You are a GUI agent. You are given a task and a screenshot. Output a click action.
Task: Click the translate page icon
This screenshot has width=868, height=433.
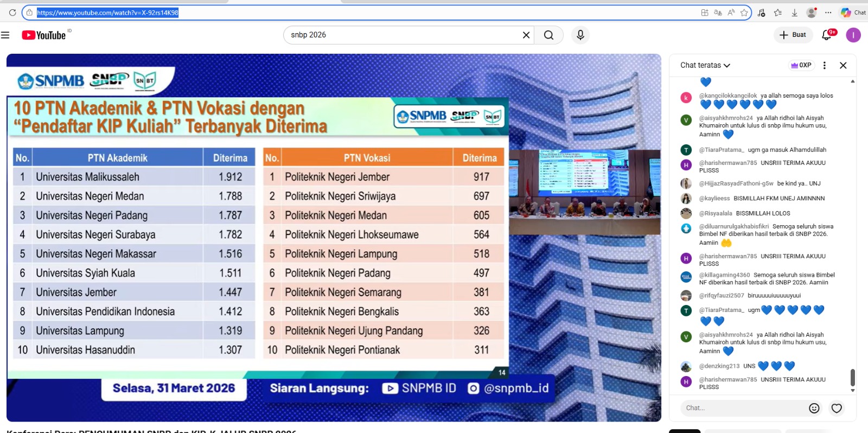(718, 12)
